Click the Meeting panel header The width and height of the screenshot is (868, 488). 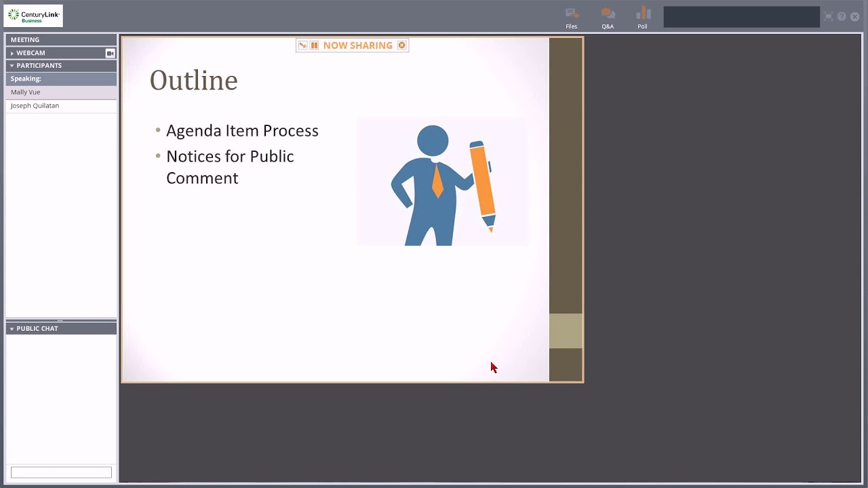coord(61,40)
